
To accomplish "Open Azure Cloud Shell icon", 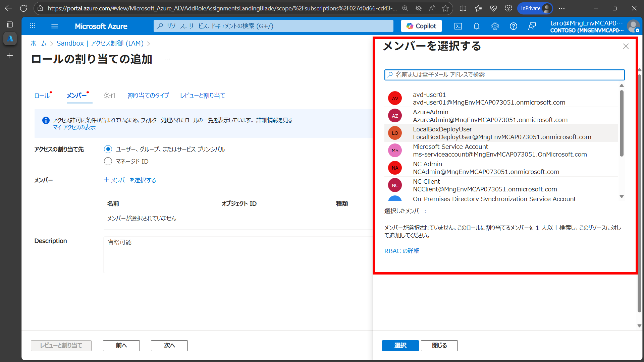I will pyautogui.click(x=458, y=26).
